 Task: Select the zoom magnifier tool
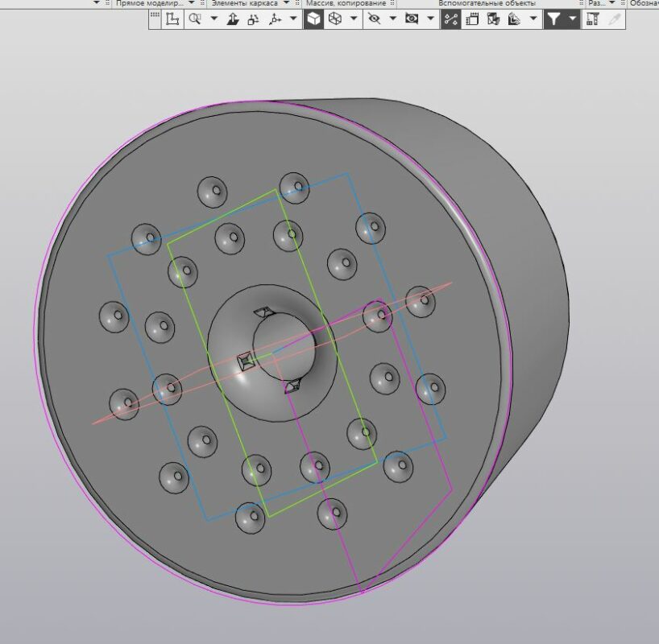[x=195, y=19]
